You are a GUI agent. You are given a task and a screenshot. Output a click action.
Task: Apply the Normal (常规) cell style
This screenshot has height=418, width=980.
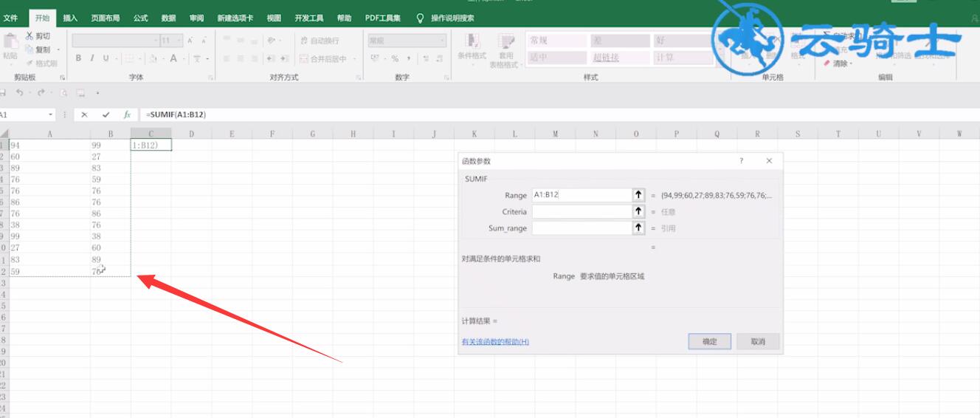click(556, 41)
